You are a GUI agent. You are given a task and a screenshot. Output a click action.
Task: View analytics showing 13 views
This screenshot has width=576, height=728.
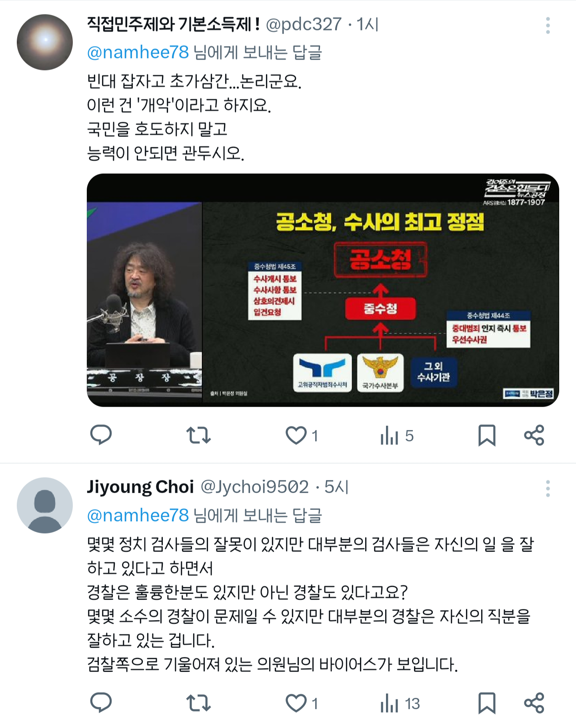(x=400, y=703)
